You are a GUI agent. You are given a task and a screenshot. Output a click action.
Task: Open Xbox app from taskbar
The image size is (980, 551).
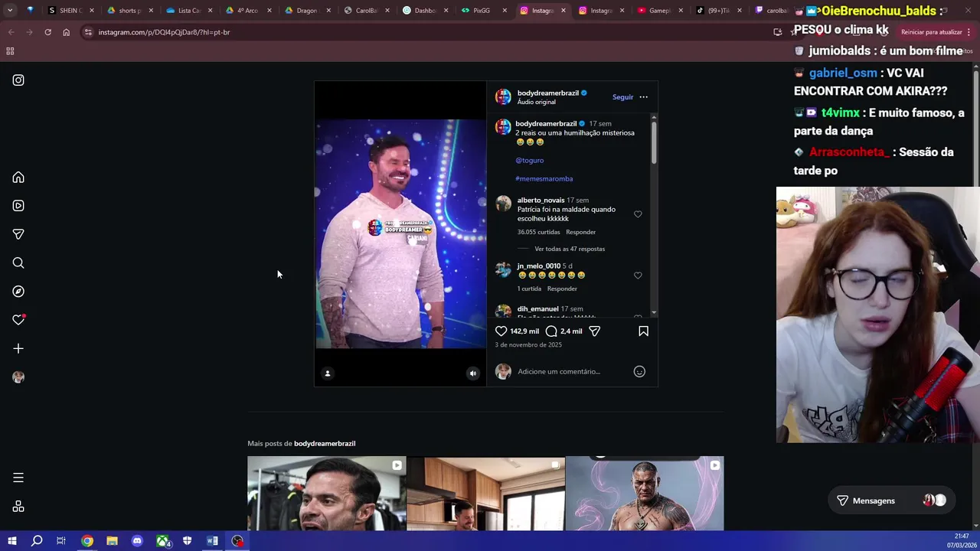(162, 541)
